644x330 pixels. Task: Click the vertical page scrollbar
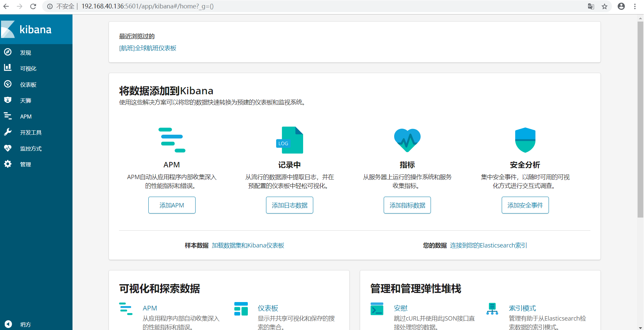click(640, 120)
